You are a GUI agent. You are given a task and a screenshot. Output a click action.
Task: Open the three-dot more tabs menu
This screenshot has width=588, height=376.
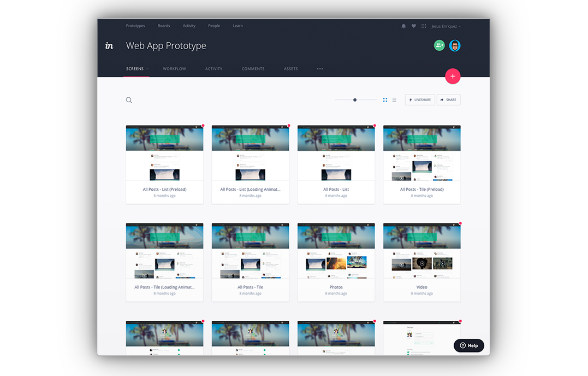click(320, 69)
